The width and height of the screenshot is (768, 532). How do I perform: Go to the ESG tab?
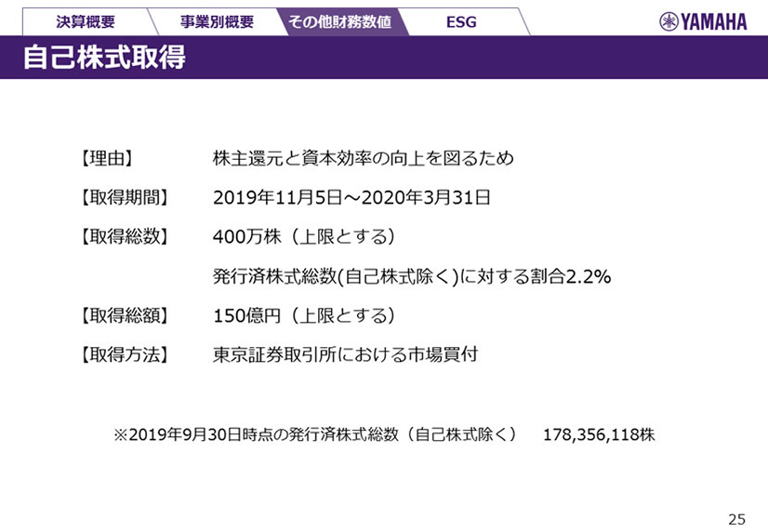(x=460, y=21)
